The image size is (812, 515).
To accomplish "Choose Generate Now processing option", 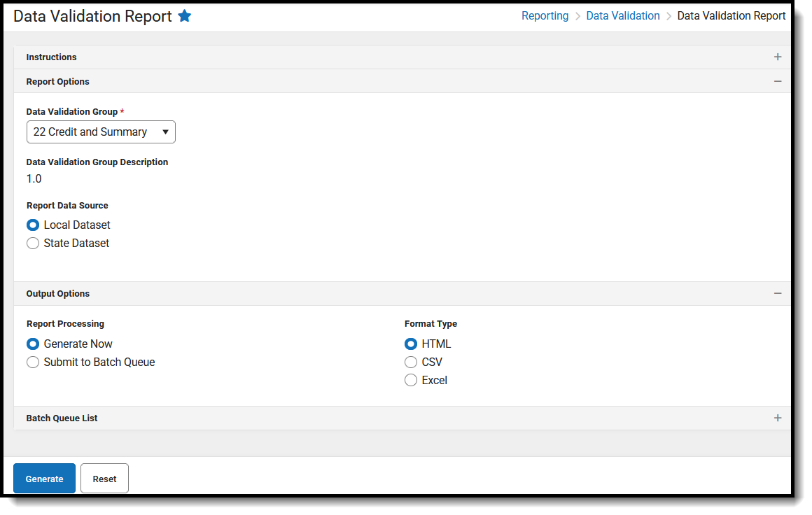I will [x=33, y=344].
